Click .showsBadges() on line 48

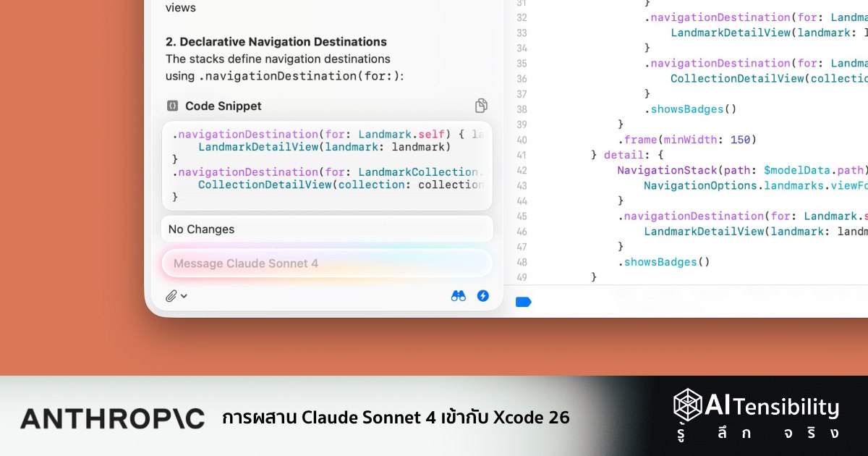[663, 262]
